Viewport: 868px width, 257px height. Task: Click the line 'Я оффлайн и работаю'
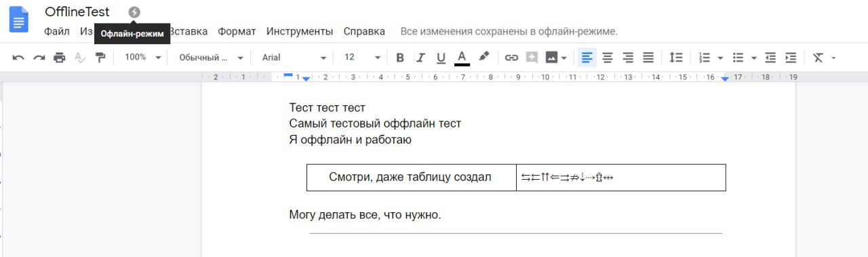[351, 140]
